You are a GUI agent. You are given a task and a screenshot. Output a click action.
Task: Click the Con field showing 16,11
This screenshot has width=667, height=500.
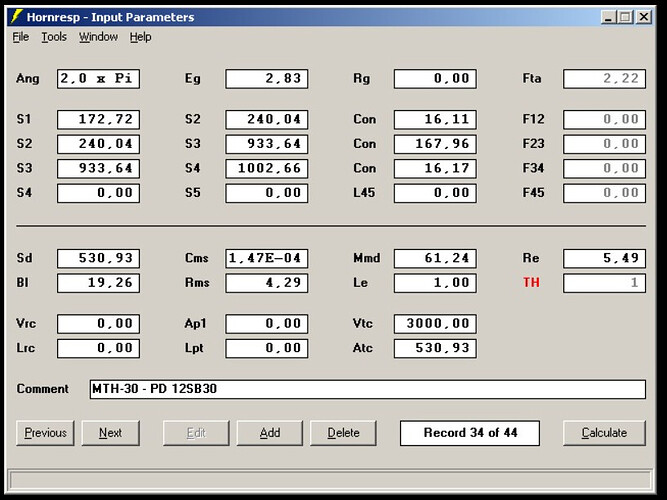click(x=435, y=120)
